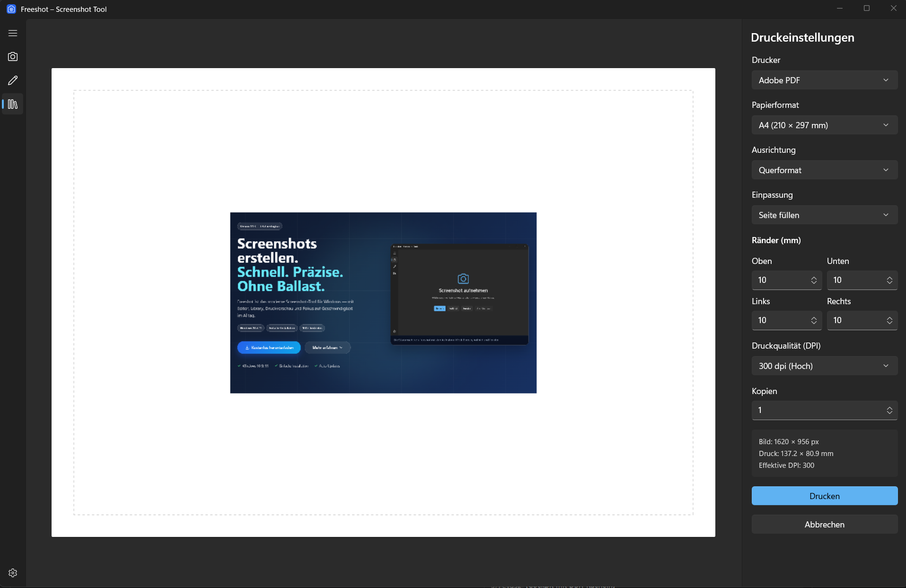
Task: Adjust the Kopien stepper arrows
Action: click(889, 410)
